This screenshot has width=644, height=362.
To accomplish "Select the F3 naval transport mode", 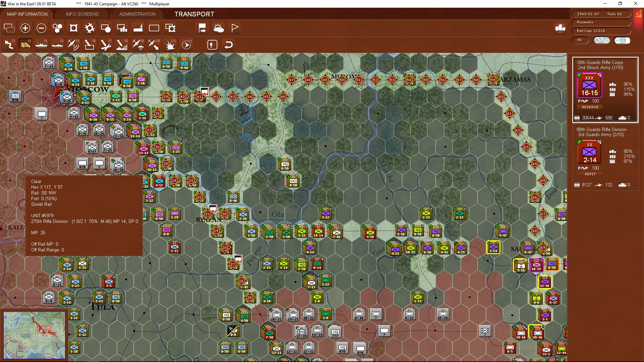I will coord(41,45).
